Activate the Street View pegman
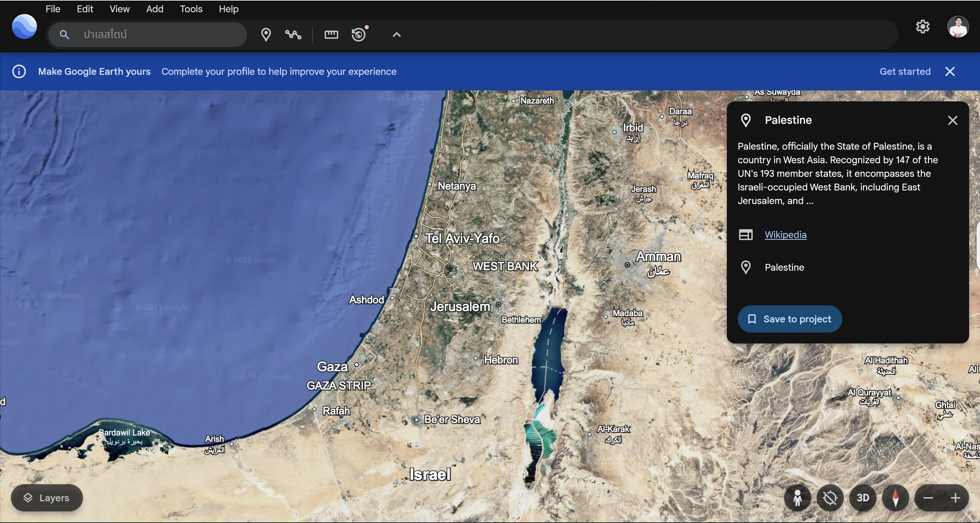The height and width of the screenshot is (523, 980). coord(797,497)
